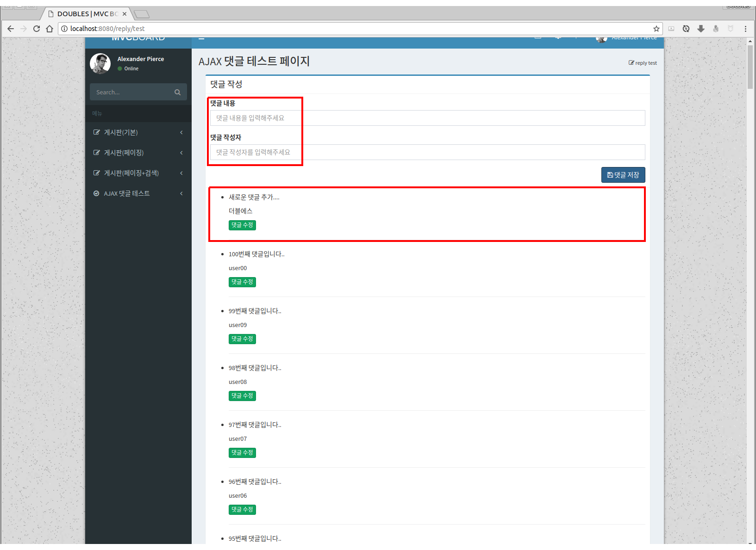Click the comment text 96번째 댓글입니다..

coord(255,482)
